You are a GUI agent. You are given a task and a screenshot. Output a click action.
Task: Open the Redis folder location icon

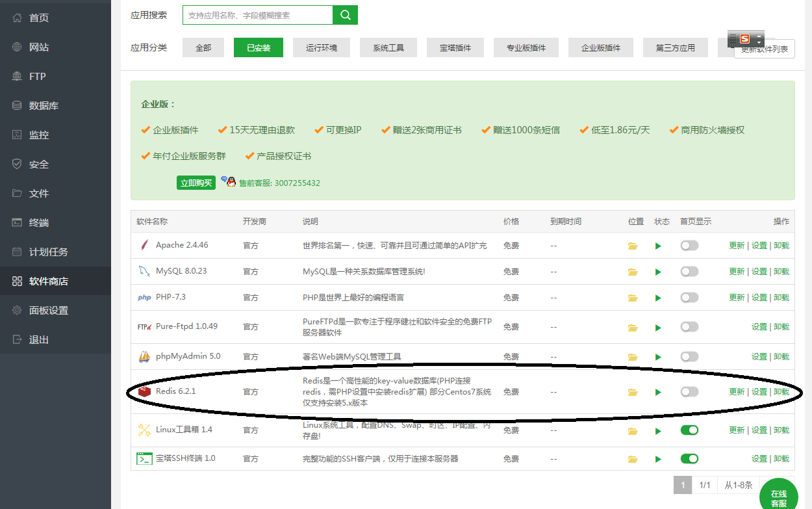632,392
